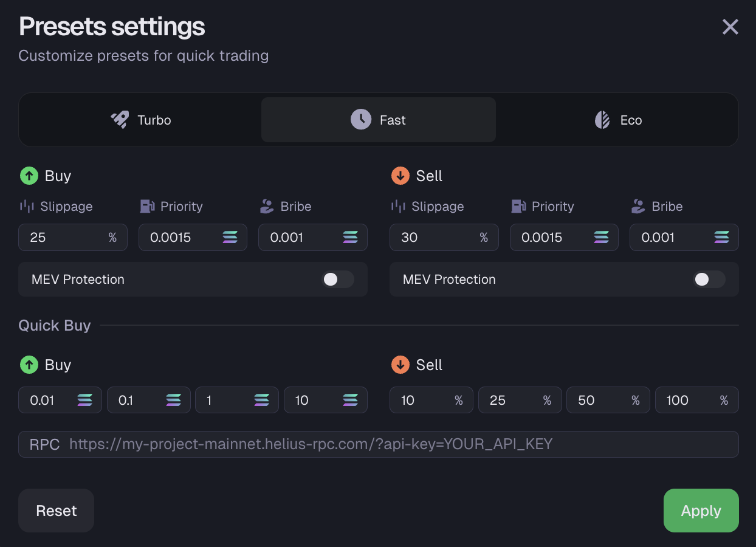Viewport: 756px width, 547px height.
Task: Click the orange Sell arrow icon above Slippage
Action: [x=400, y=176]
